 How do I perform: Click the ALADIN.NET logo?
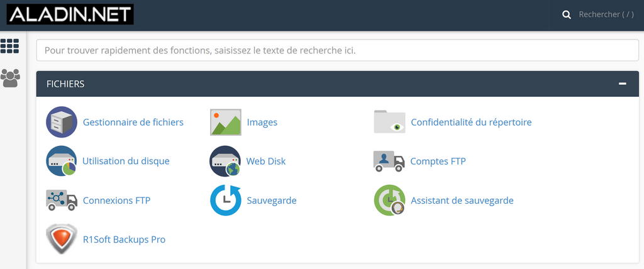click(70, 14)
